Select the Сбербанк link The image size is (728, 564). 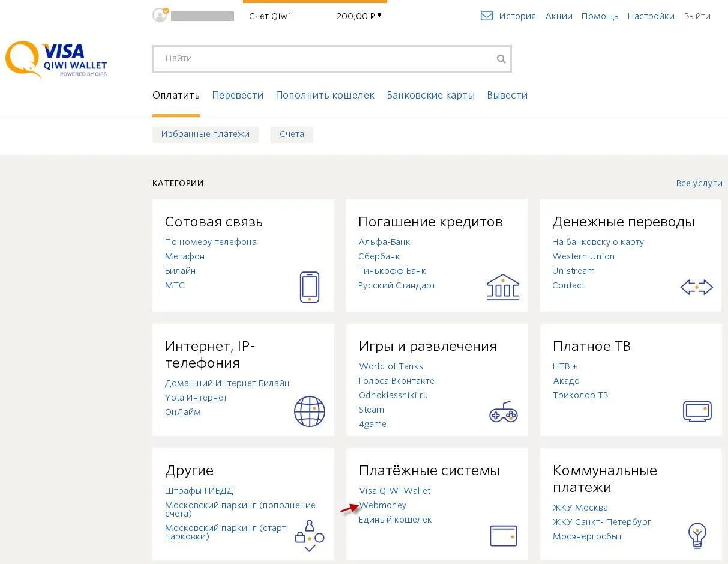(x=379, y=256)
